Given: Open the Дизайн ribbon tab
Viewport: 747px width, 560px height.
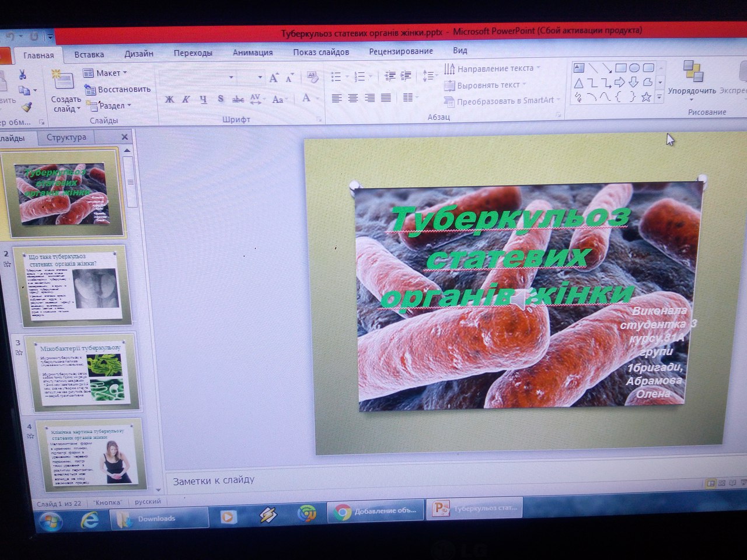Looking at the screenshot, I should [139, 54].
